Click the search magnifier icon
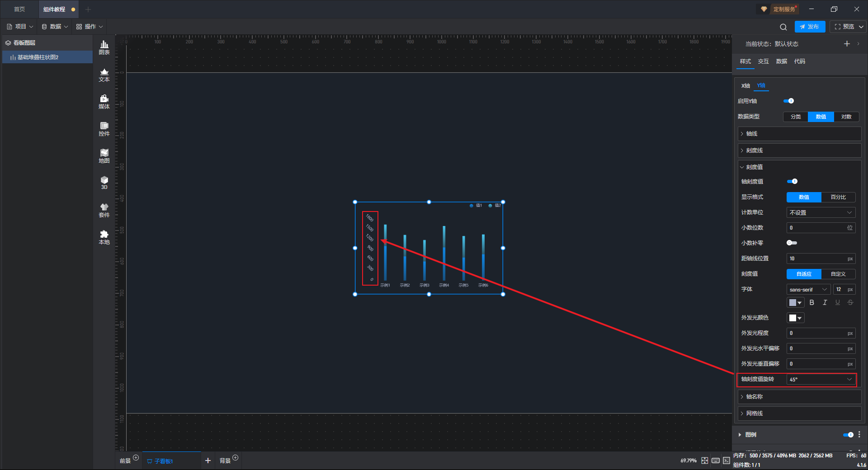 point(783,27)
